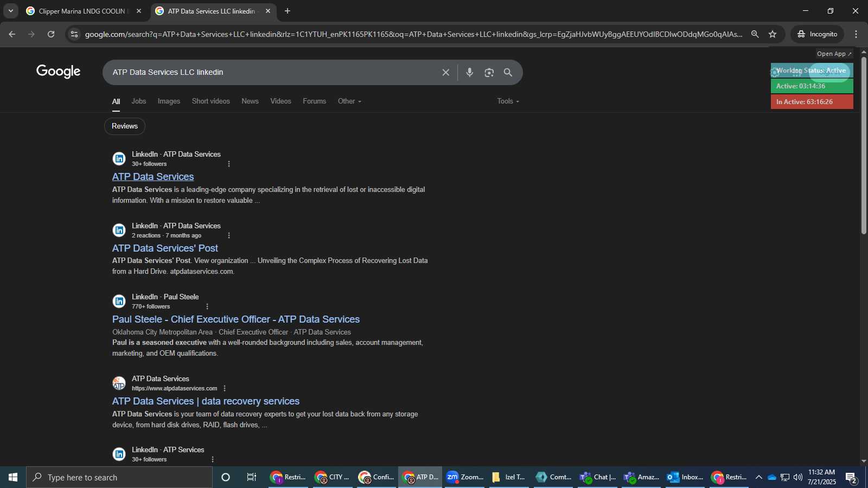Click the Type here to search taskbar box
The image size is (868, 488).
[x=119, y=477]
